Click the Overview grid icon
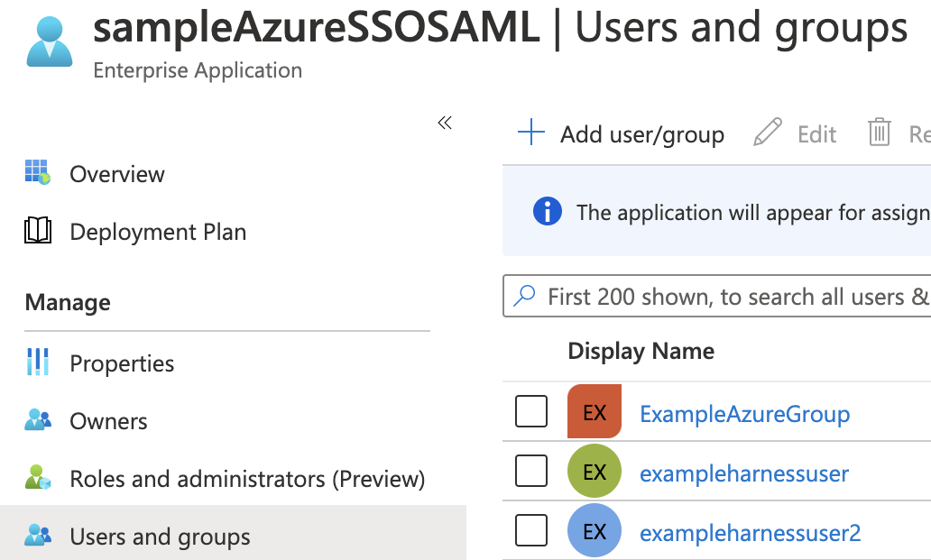 38,173
